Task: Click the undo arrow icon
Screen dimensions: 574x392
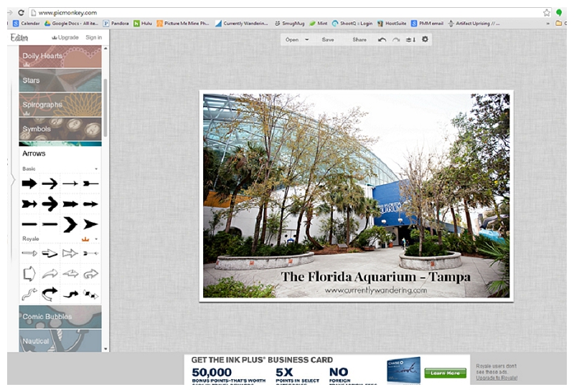Action: click(x=382, y=39)
